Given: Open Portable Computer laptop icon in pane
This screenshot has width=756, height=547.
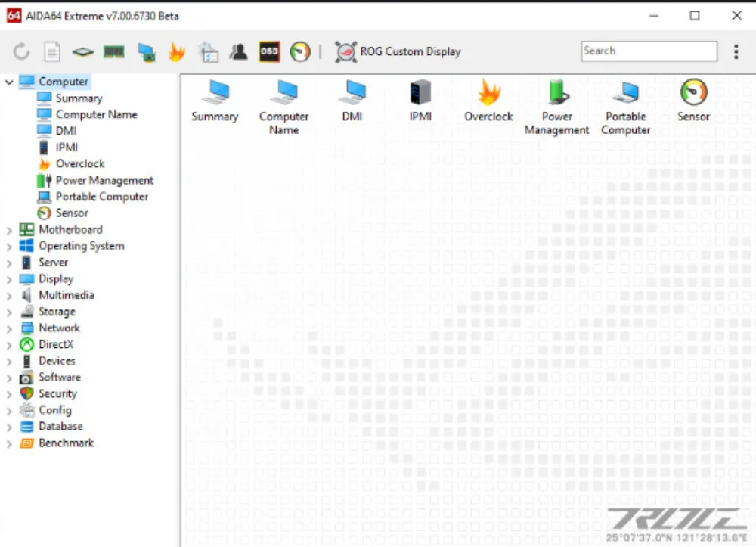Looking at the screenshot, I should pos(626,108).
